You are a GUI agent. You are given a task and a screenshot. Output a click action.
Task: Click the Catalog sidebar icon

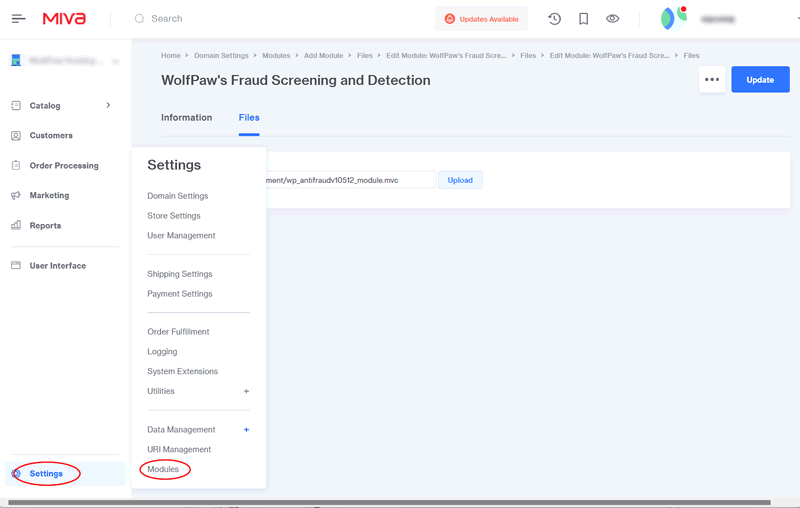pyautogui.click(x=16, y=106)
